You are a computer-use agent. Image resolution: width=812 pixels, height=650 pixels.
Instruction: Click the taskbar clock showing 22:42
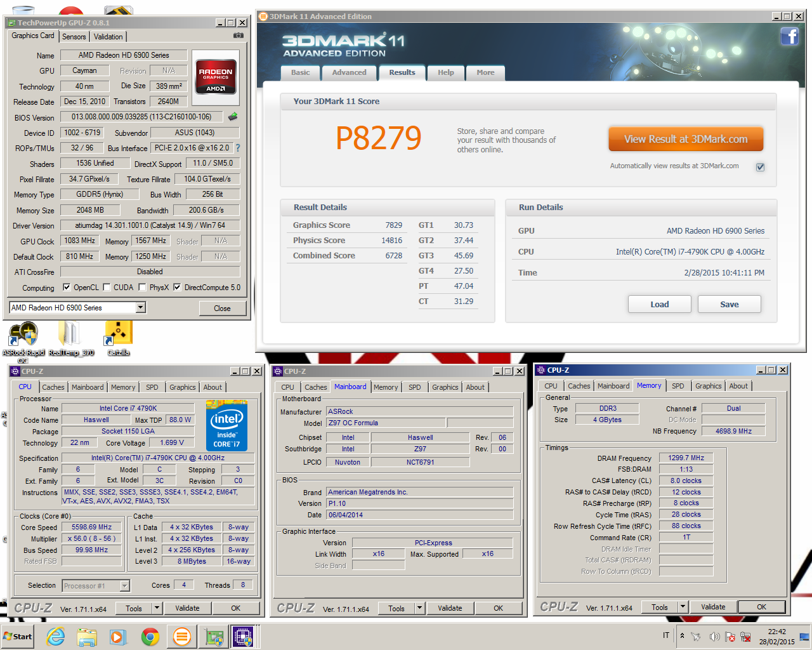[x=777, y=637]
